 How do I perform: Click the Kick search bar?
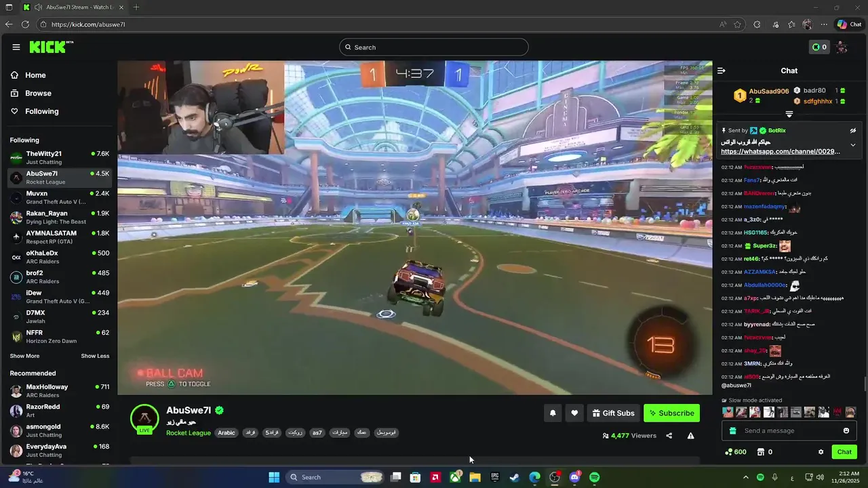[434, 47]
